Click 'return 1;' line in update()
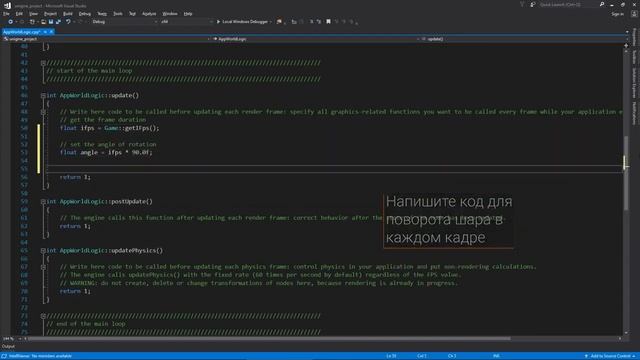 pyautogui.click(x=75, y=177)
